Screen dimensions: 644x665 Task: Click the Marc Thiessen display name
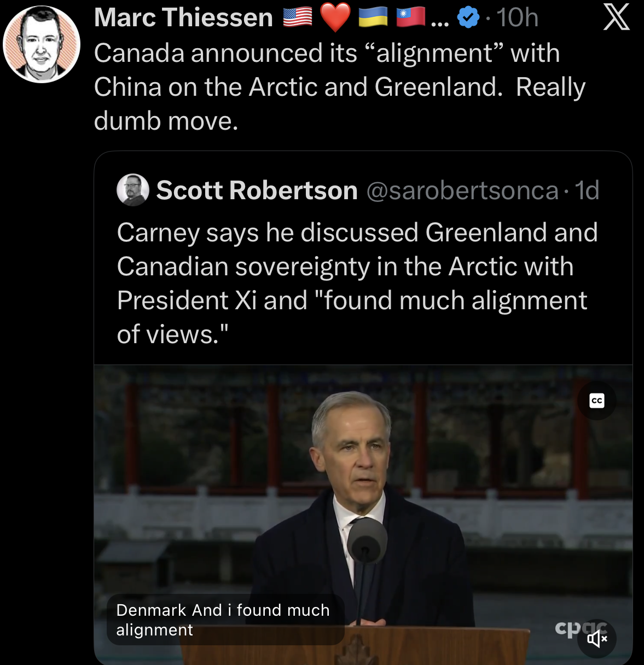(183, 18)
